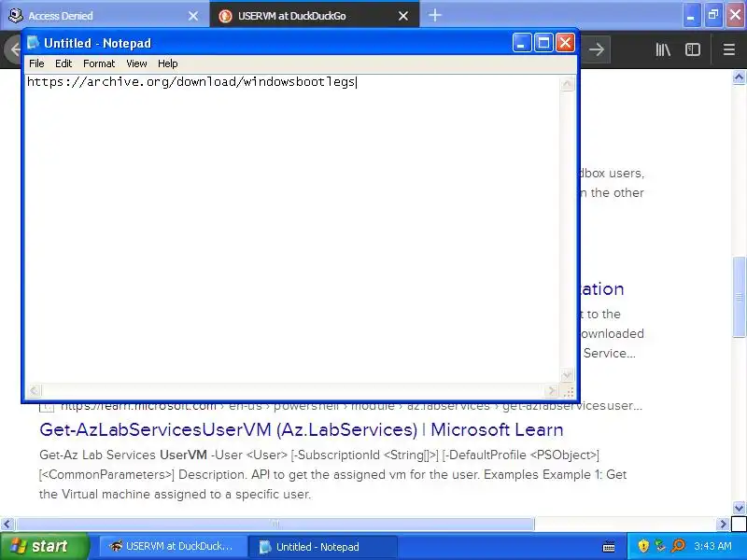747x560 pixels.
Task: Switch to the USERVM at DuckDuckGo tab
Action: click(x=315, y=16)
